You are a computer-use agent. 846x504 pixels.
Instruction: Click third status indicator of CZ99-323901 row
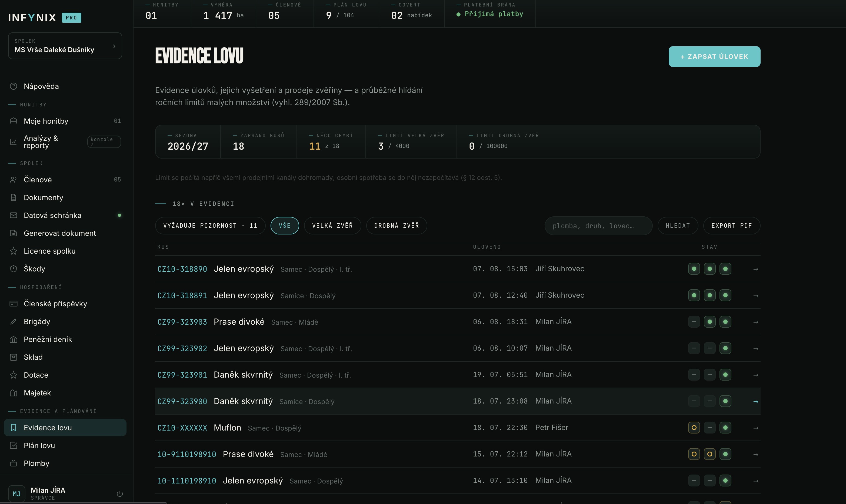tap(725, 375)
